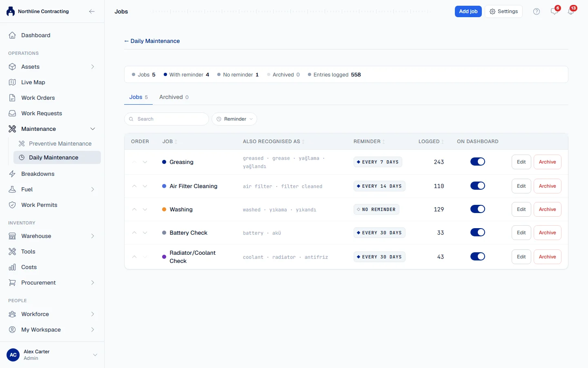This screenshot has height=368, width=588.
Task: Open the Alex Carter account menu
Action: click(52, 355)
